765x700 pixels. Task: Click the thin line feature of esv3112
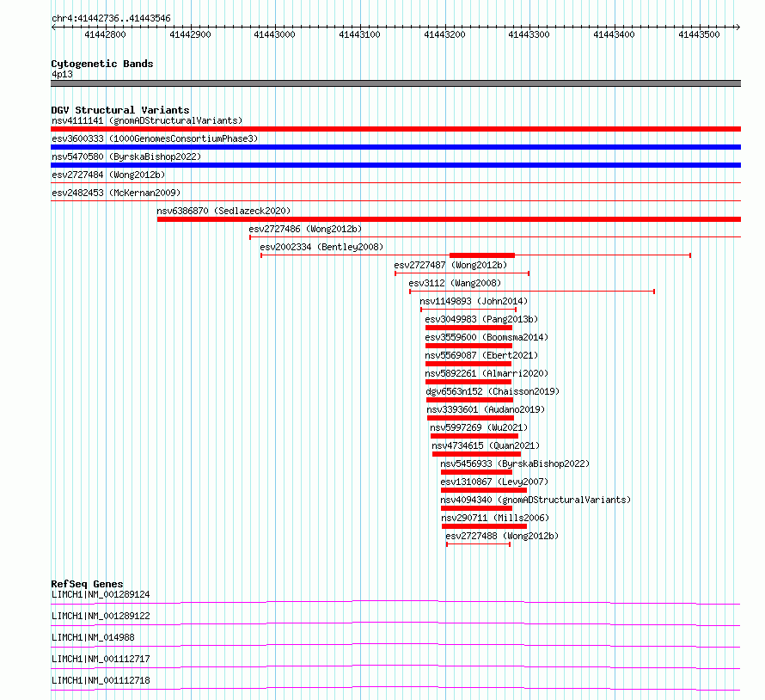point(532,292)
